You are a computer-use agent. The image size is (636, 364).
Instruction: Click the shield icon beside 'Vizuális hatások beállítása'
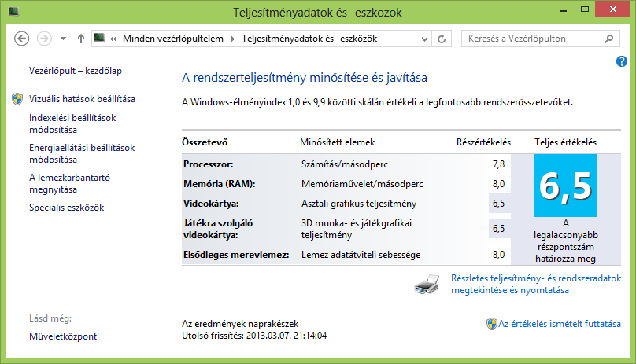17,99
